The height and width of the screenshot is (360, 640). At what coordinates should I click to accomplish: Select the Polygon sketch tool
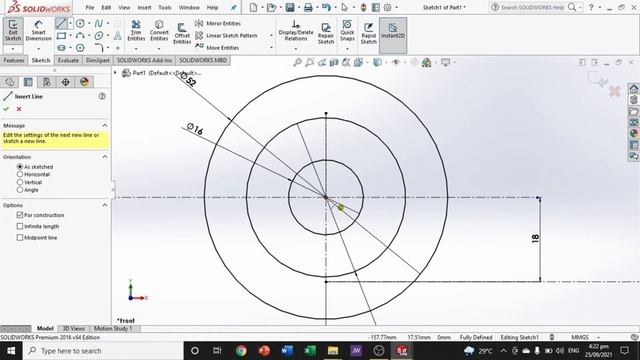(x=80, y=48)
